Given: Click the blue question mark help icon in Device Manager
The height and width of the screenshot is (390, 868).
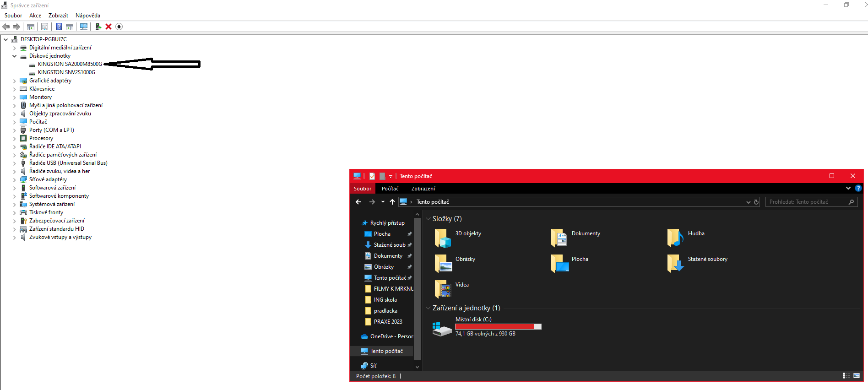Looking at the screenshot, I should (59, 27).
